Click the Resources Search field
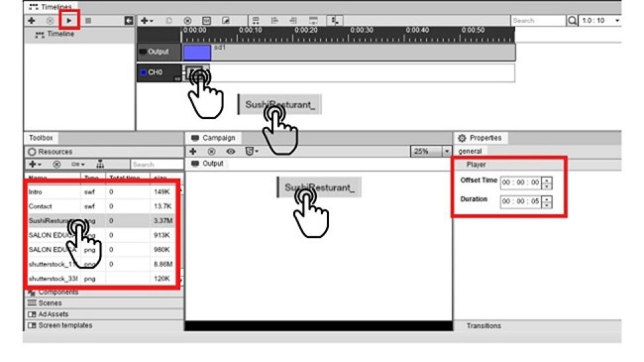This screenshot has height=362, width=644. [x=157, y=165]
